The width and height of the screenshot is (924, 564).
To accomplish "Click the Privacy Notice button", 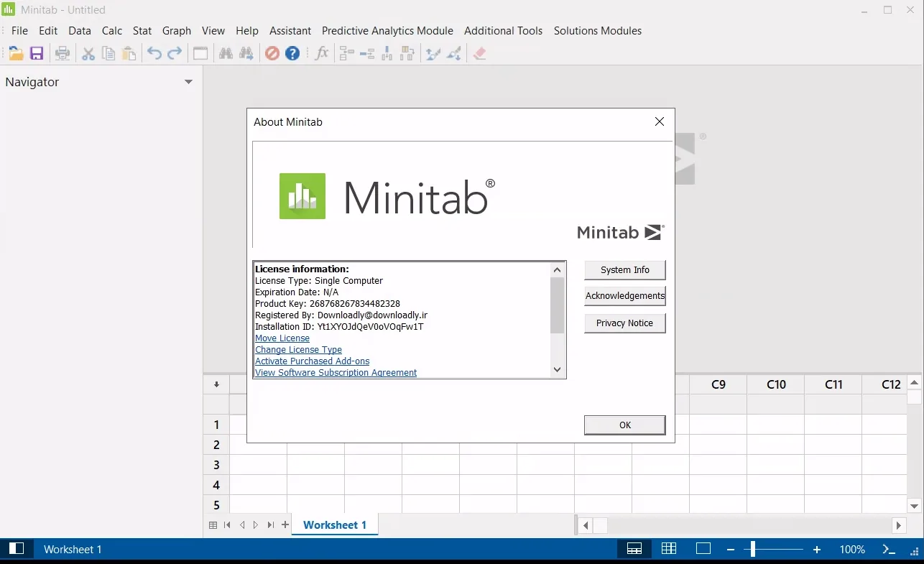I will (x=625, y=323).
